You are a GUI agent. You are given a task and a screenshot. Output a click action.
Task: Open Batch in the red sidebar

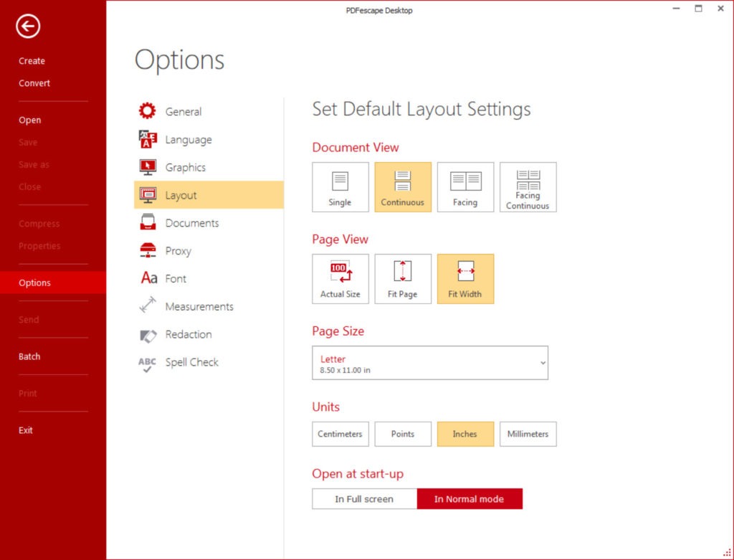(x=29, y=356)
